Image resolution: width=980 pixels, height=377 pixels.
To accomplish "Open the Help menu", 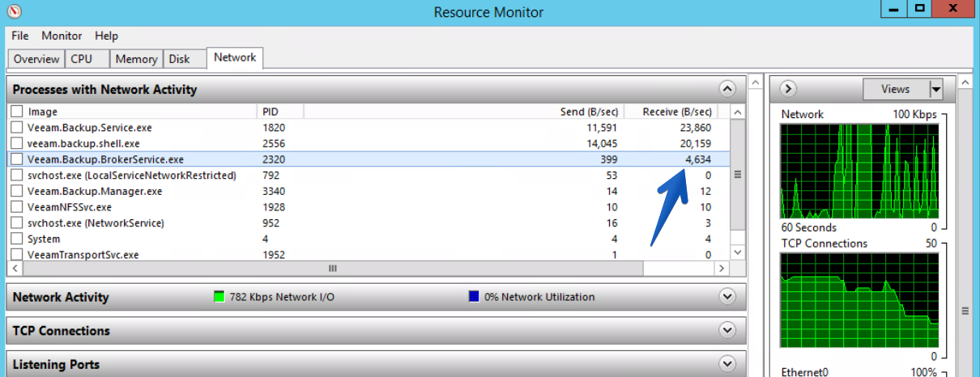I will (106, 36).
